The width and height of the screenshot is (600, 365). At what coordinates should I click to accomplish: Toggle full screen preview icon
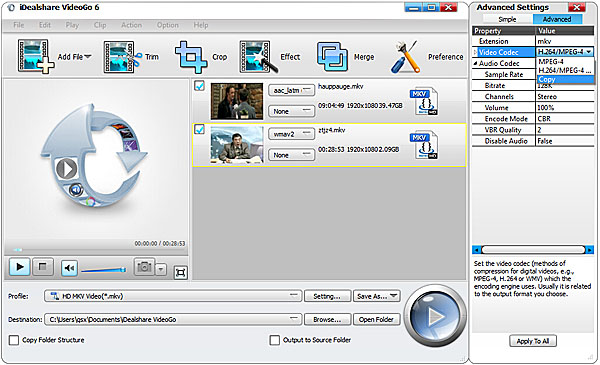click(x=181, y=272)
